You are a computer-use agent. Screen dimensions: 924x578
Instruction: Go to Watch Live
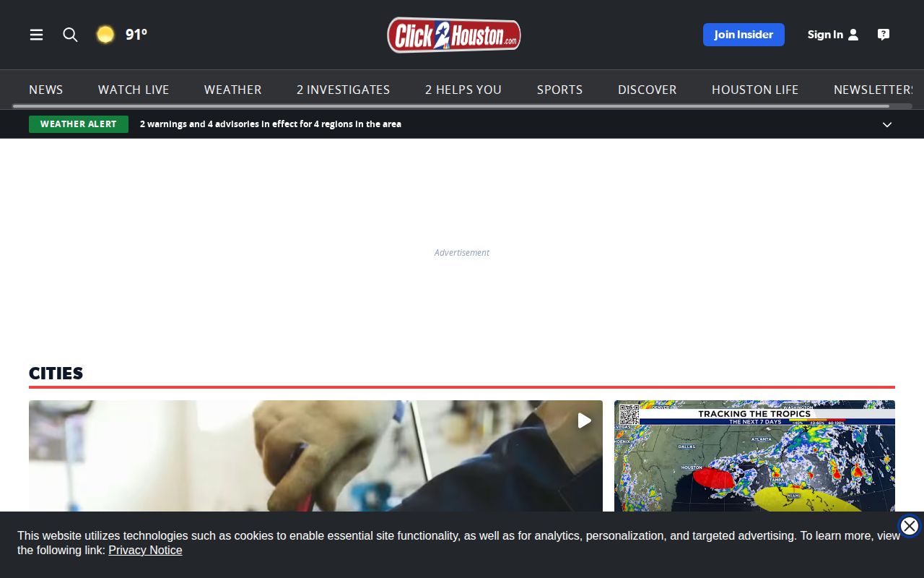[x=134, y=90]
